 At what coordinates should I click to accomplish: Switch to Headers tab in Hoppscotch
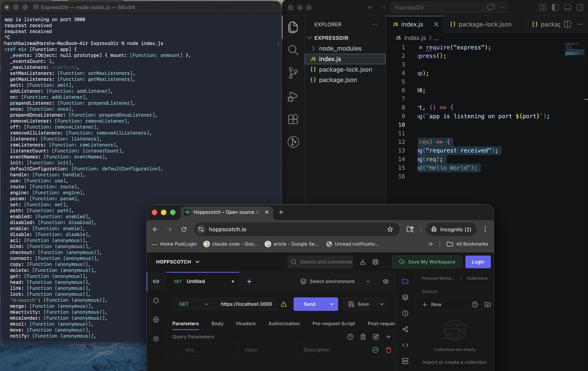pyautogui.click(x=246, y=324)
